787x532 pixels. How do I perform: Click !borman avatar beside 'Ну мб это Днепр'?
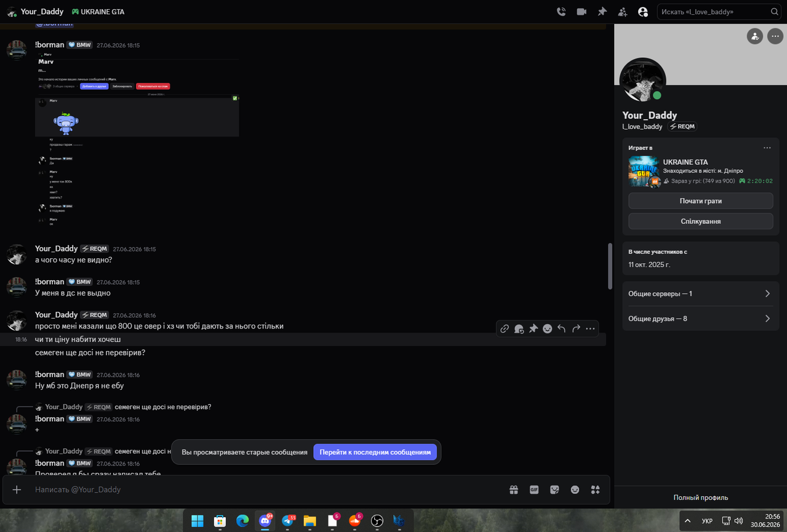17,379
